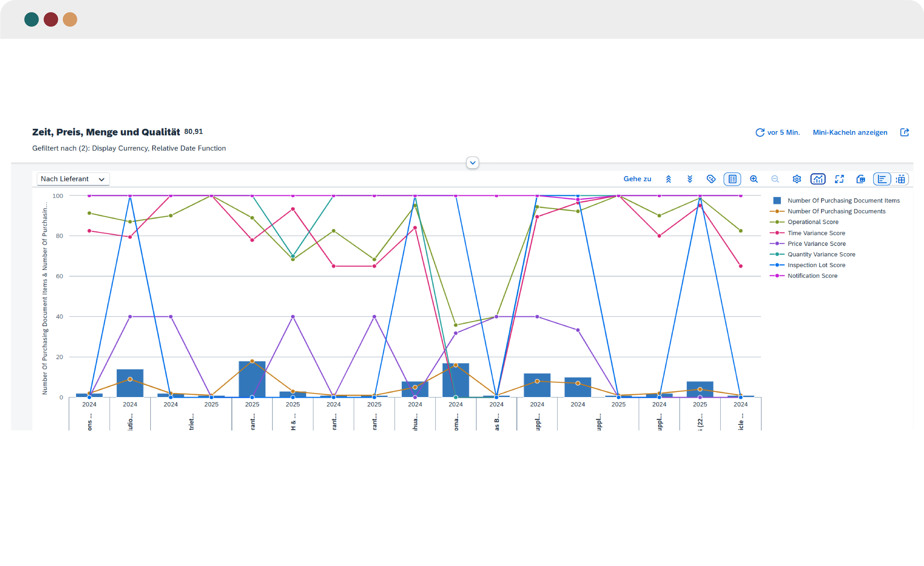Switch to chart view toggle
Image resolution: width=924 pixels, height=566 pixels.
click(x=882, y=179)
